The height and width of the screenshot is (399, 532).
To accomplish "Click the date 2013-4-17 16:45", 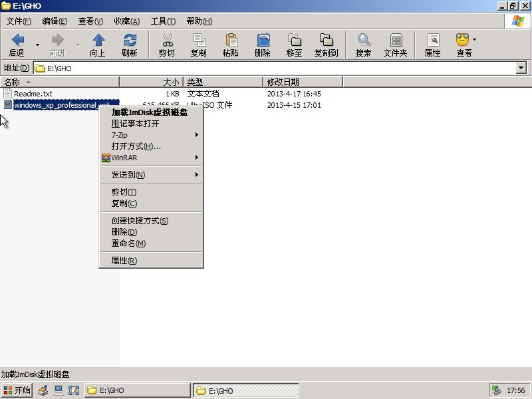I will (294, 94).
